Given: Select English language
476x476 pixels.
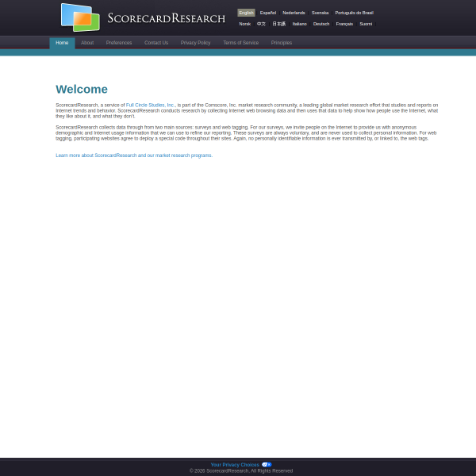Looking at the screenshot, I should pos(246,13).
